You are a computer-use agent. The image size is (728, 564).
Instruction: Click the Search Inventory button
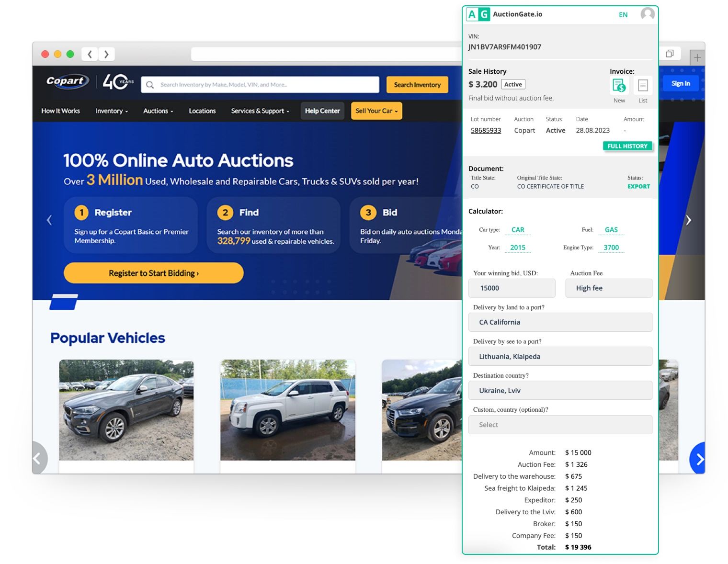[x=417, y=85]
